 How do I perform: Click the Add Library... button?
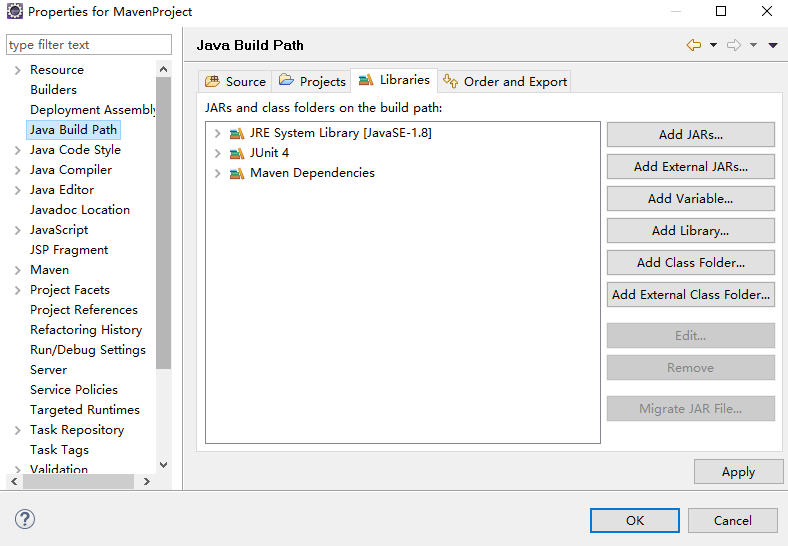point(691,231)
